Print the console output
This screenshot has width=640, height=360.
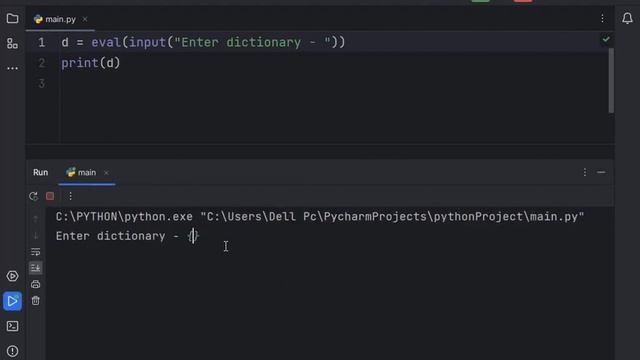[36, 284]
